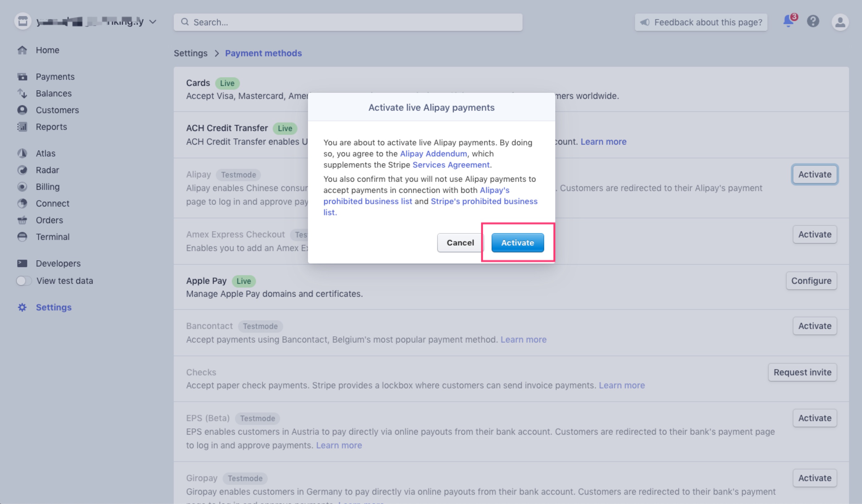862x504 pixels.
Task: Open Alipay's prohibited business list link
Action: pos(416,196)
